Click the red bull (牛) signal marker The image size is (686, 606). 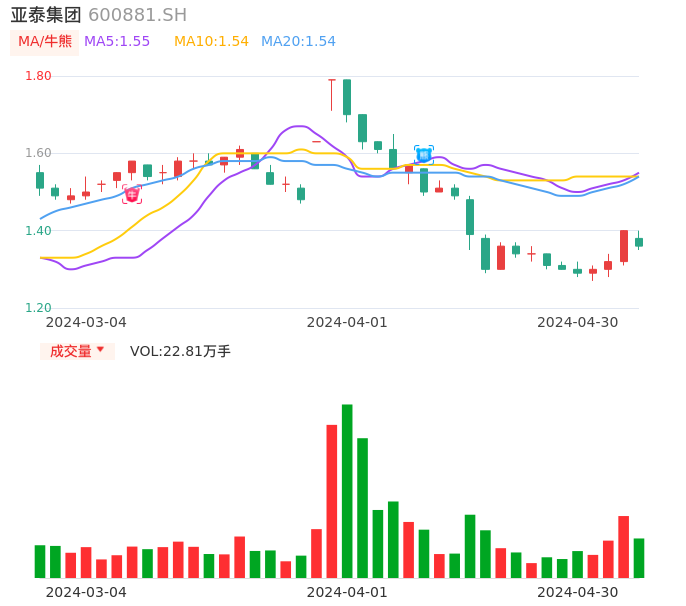point(132,195)
